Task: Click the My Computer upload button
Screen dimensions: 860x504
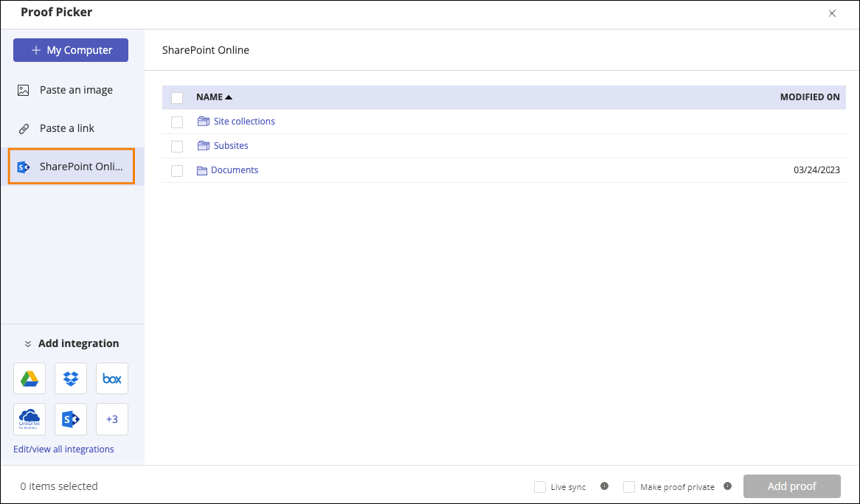Action: pos(71,50)
